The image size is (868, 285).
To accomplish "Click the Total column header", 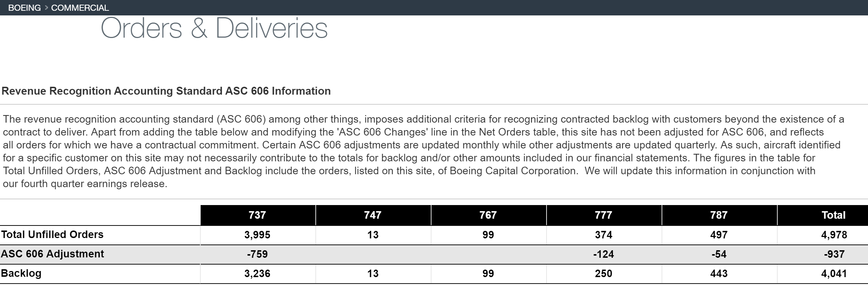I will click(x=834, y=215).
